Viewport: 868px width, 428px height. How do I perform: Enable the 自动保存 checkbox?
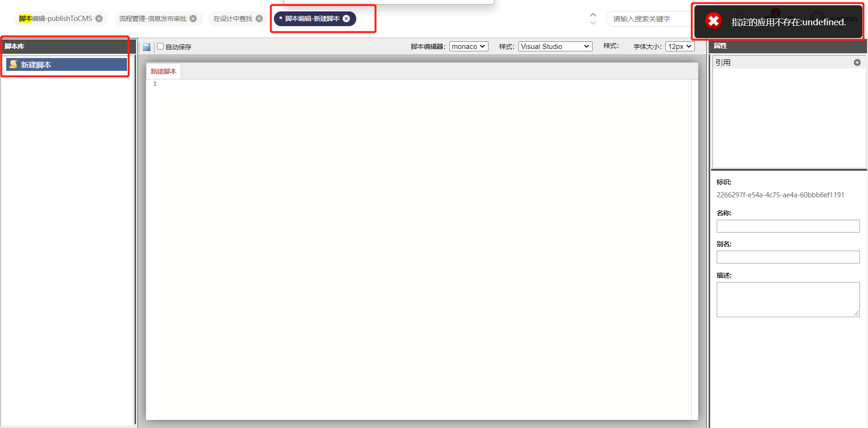click(x=160, y=46)
